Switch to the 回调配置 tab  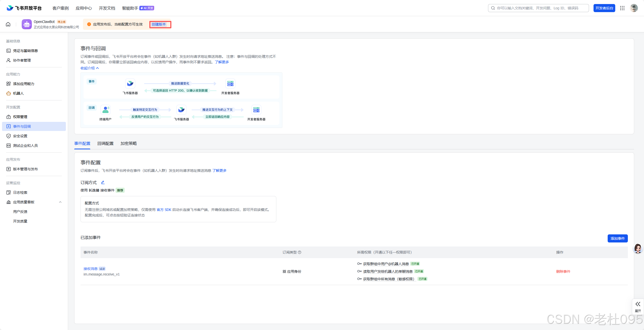coord(105,143)
